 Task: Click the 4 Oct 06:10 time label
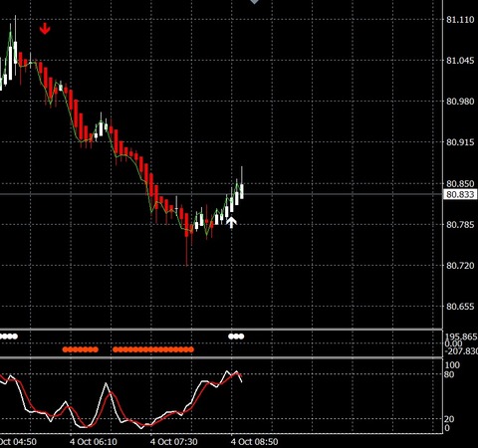(x=94, y=442)
